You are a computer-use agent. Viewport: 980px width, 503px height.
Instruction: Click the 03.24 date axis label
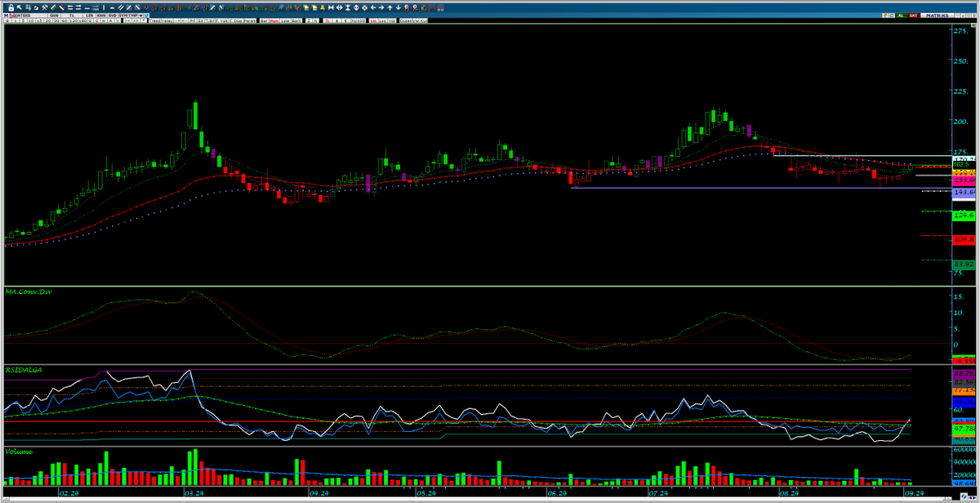pos(194,494)
